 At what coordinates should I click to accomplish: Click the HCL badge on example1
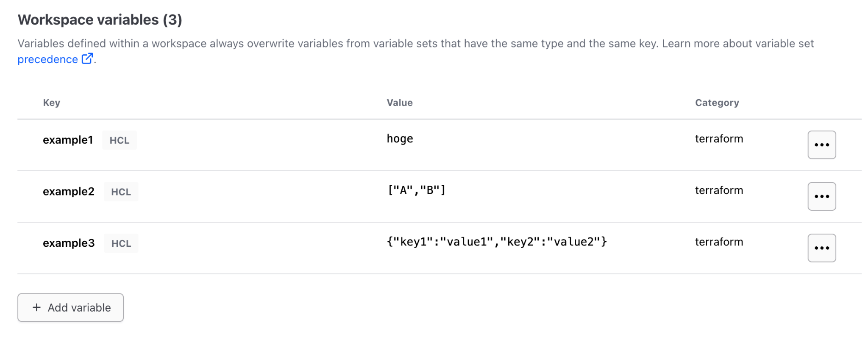[x=119, y=140]
